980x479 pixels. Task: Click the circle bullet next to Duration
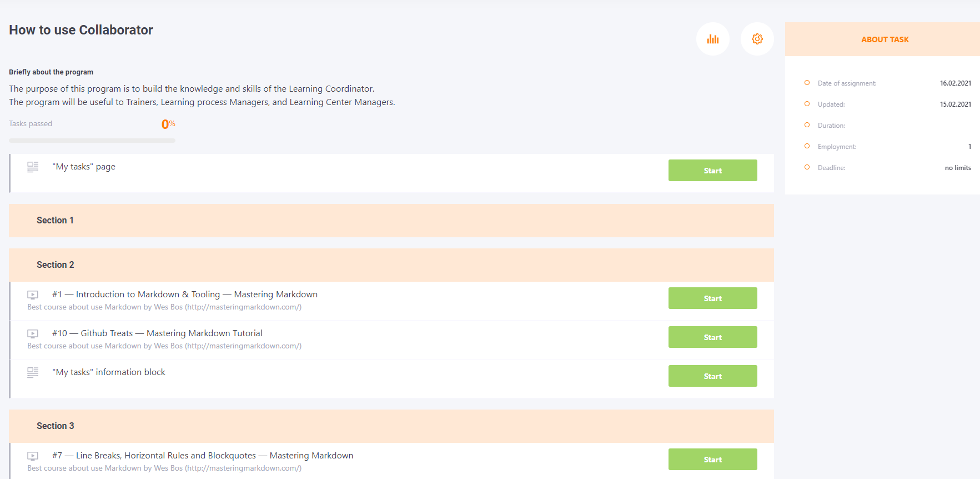tap(807, 125)
